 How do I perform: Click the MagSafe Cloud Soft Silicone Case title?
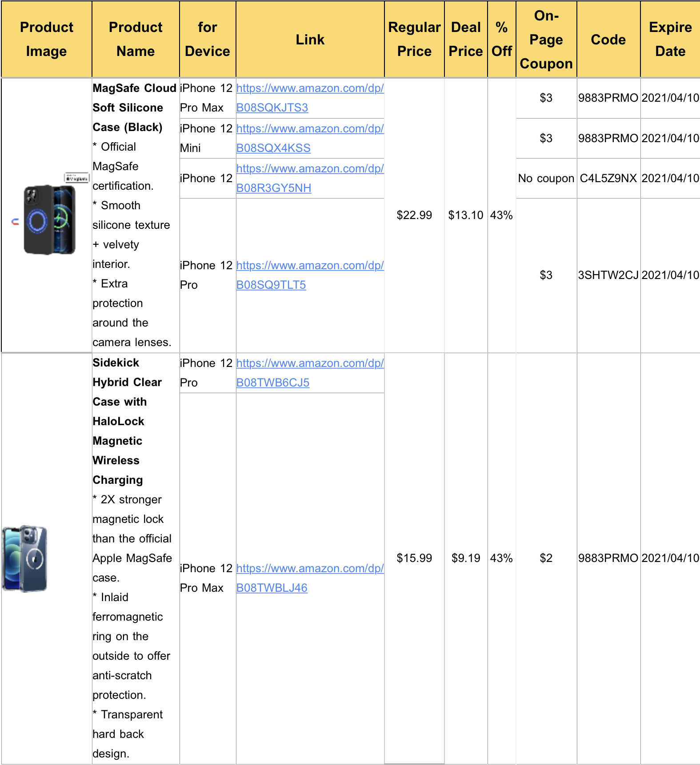pos(134,108)
